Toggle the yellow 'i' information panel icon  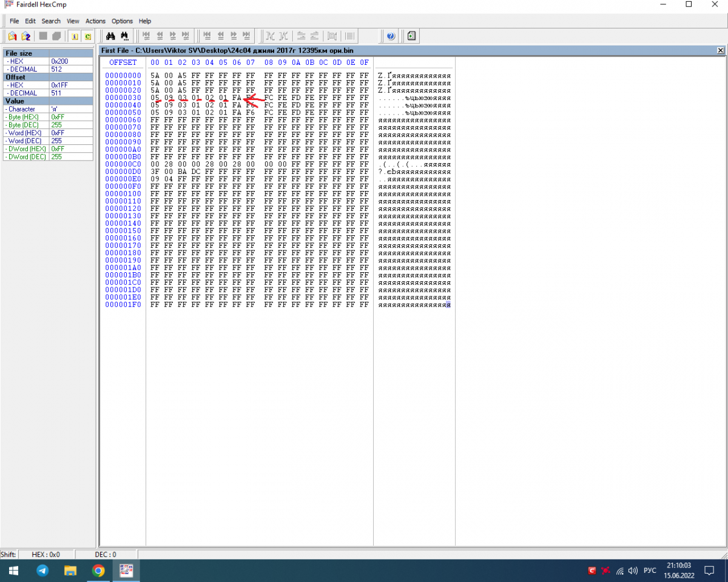(75, 36)
